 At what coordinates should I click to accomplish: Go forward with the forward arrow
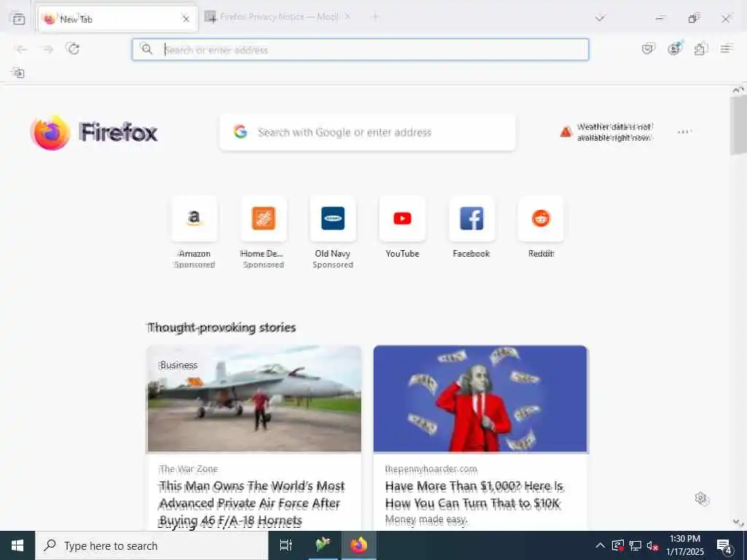click(x=47, y=49)
